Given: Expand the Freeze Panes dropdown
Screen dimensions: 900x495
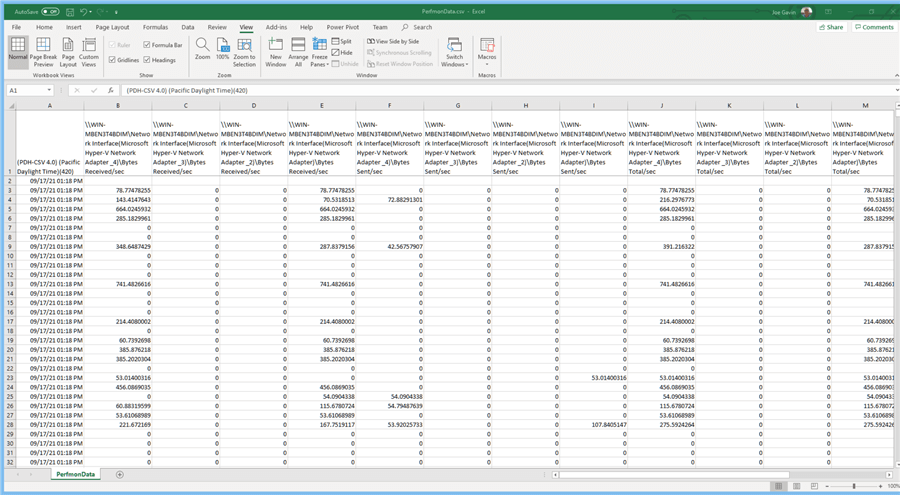Looking at the screenshot, I should 319,53.
